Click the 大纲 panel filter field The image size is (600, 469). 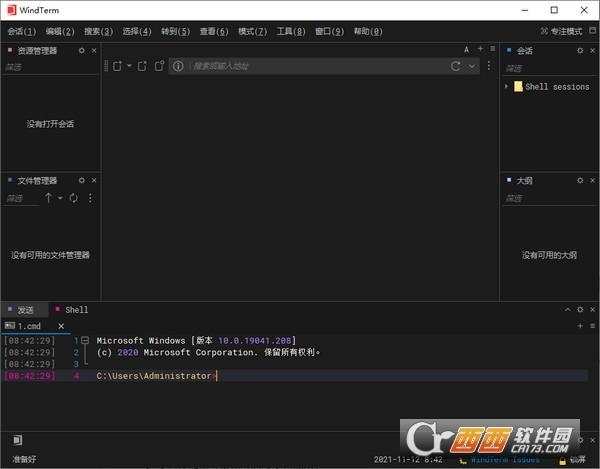(x=549, y=198)
